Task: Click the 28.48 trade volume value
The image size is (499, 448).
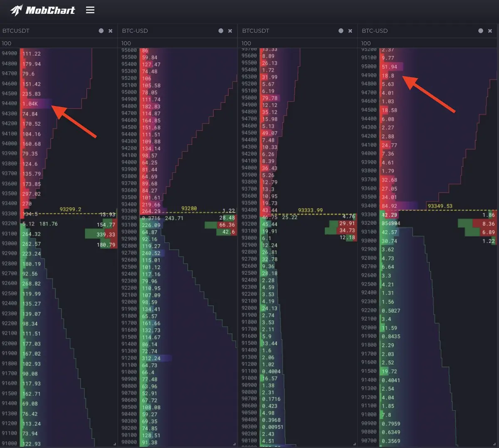Action: [227, 218]
